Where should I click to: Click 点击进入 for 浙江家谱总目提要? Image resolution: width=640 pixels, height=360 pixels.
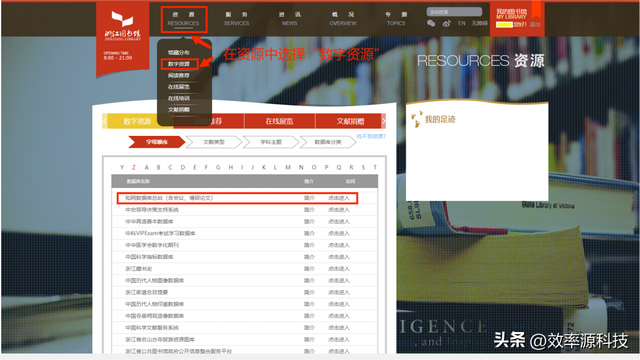(x=339, y=293)
